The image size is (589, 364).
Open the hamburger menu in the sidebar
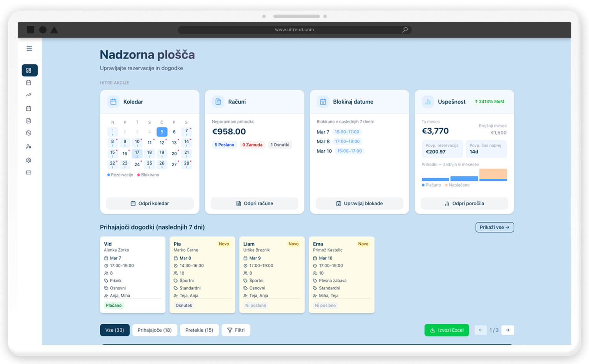click(29, 48)
